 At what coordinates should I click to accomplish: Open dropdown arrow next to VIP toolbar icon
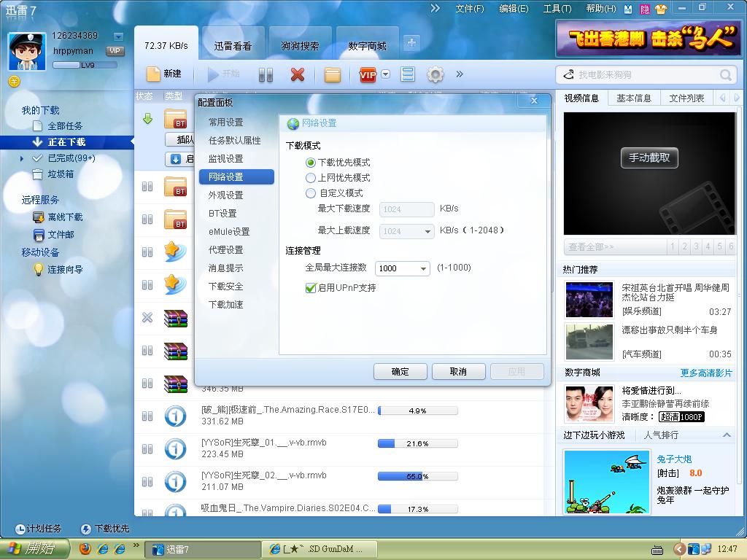click(386, 74)
